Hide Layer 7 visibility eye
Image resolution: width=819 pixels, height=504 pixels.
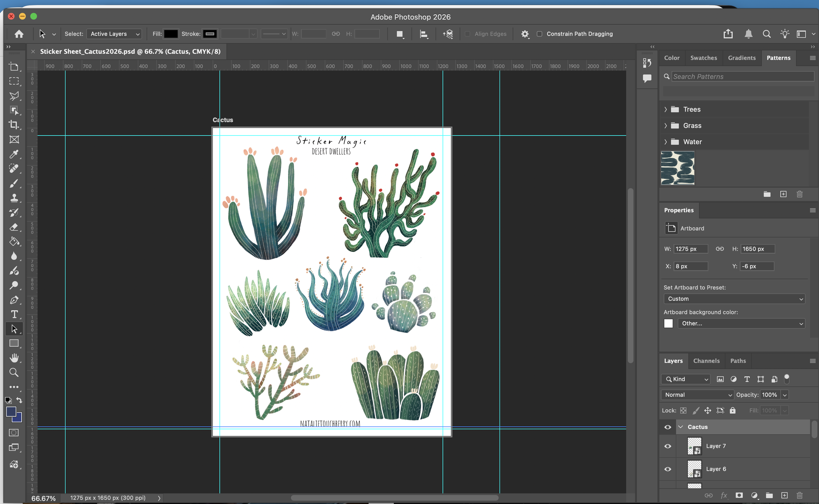coord(668,446)
